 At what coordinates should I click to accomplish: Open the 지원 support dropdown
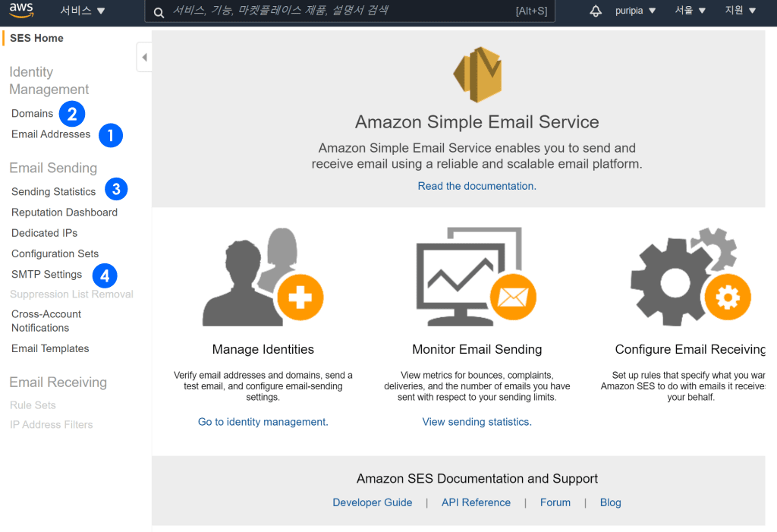pyautogui.click(x=740, y=10)
